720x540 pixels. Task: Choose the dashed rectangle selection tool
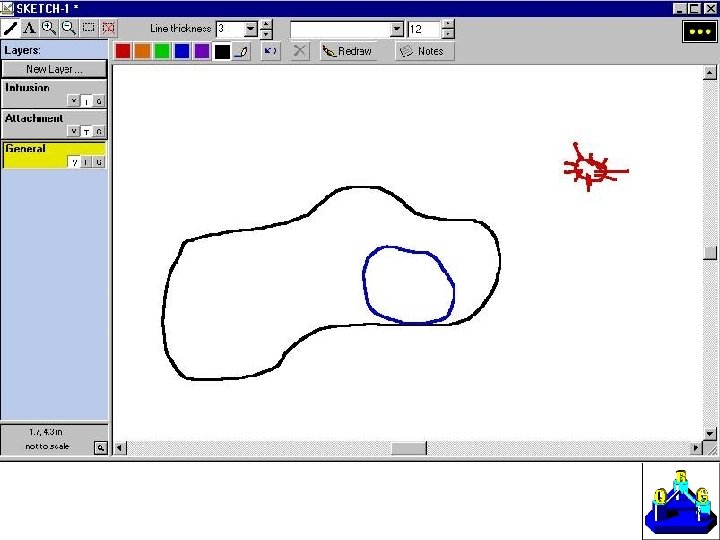point(88,28)
